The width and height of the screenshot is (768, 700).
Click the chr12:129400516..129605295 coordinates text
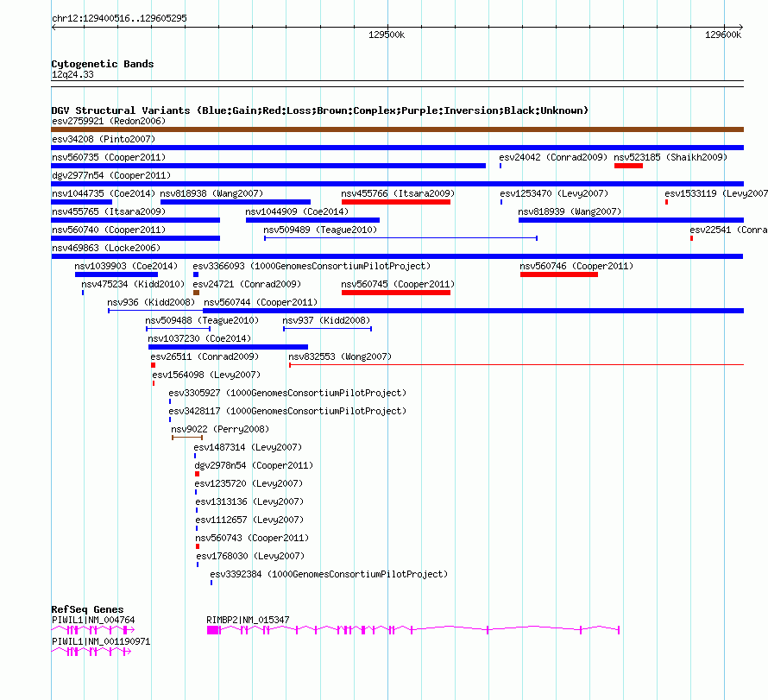(119, 18)
